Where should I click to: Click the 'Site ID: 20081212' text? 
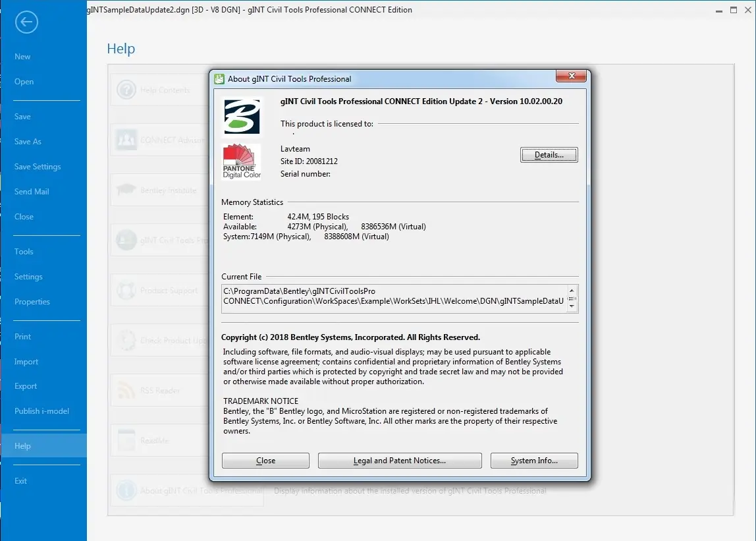click(x=309, y=161)
